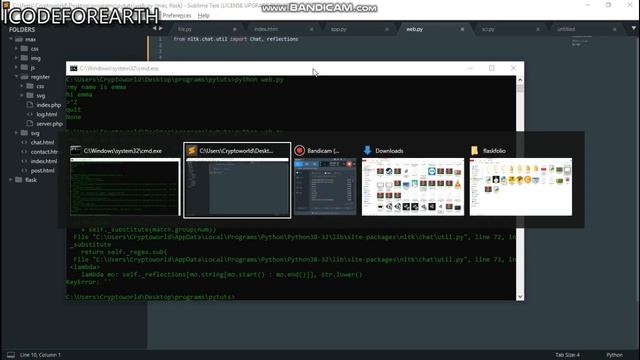Click the Sublime Text minimap

pyautogui.click(x=581, y=41)
